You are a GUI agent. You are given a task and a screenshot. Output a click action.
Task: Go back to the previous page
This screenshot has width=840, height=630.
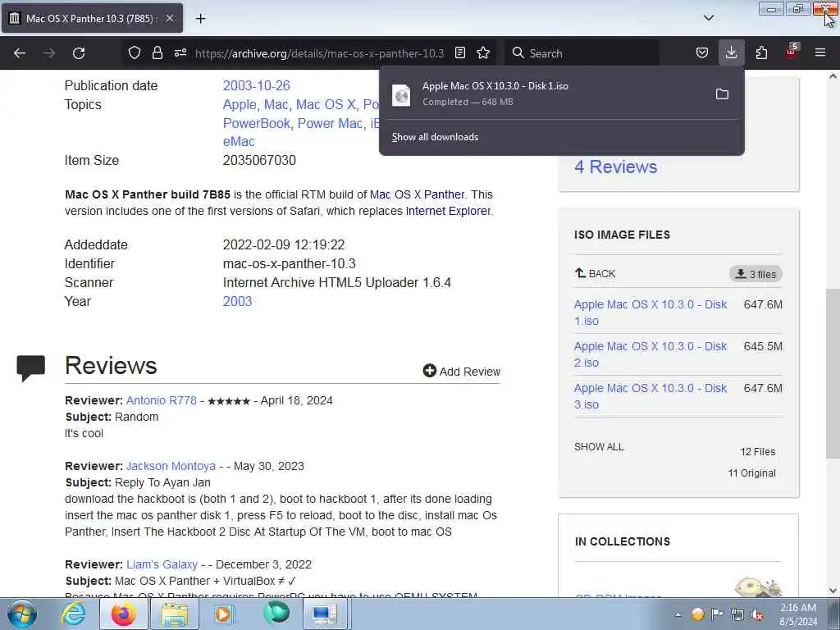(20, 53)
